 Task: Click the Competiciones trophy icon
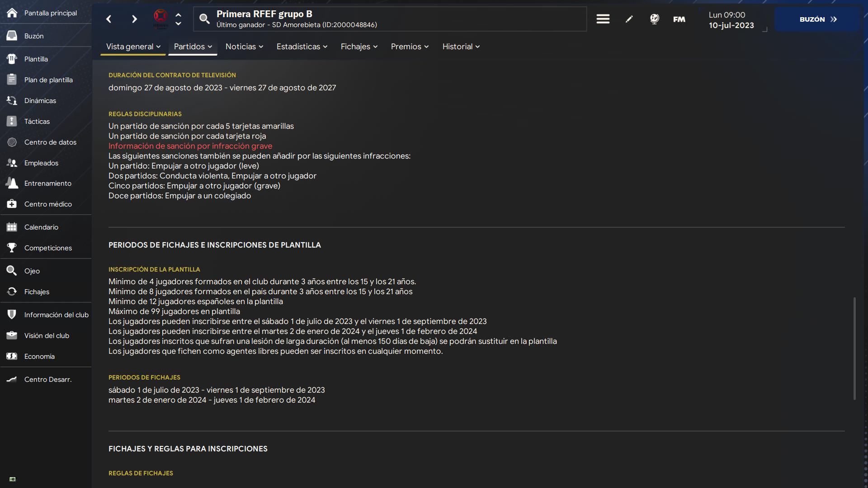point(12,248)
